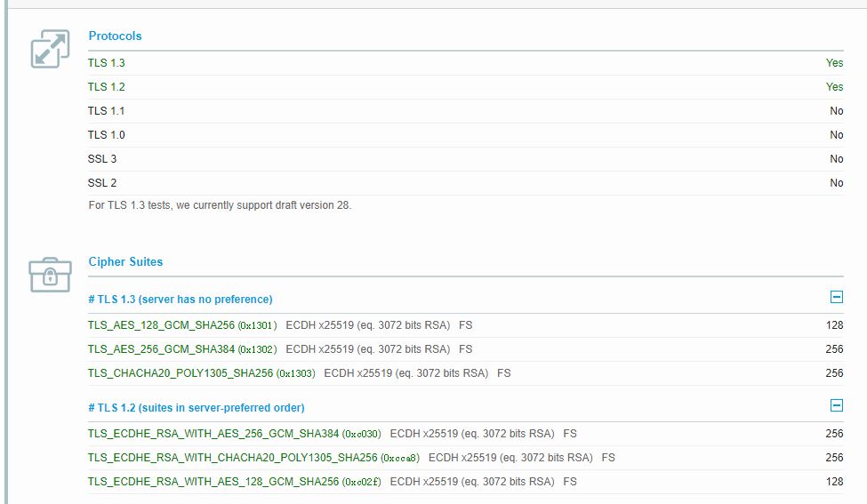Collapse the TLS 1.3 cipher suites section
Viewport: 867px width, 504px height.
coord(837,297)
